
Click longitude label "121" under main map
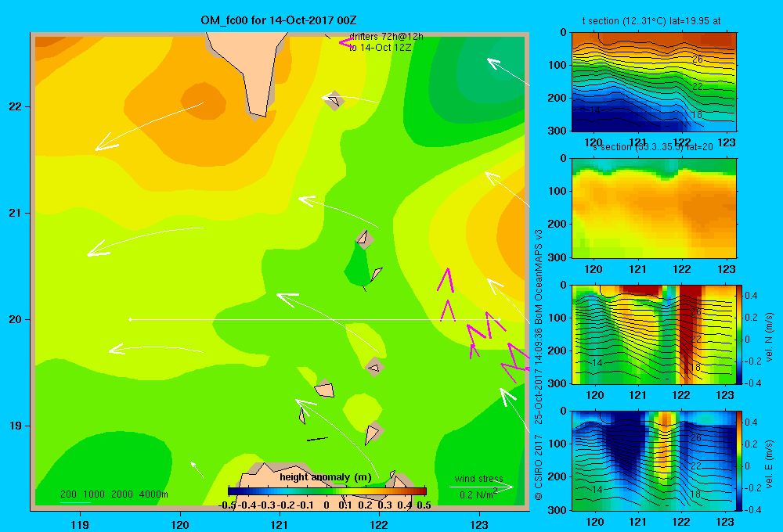tap(280, 524)
